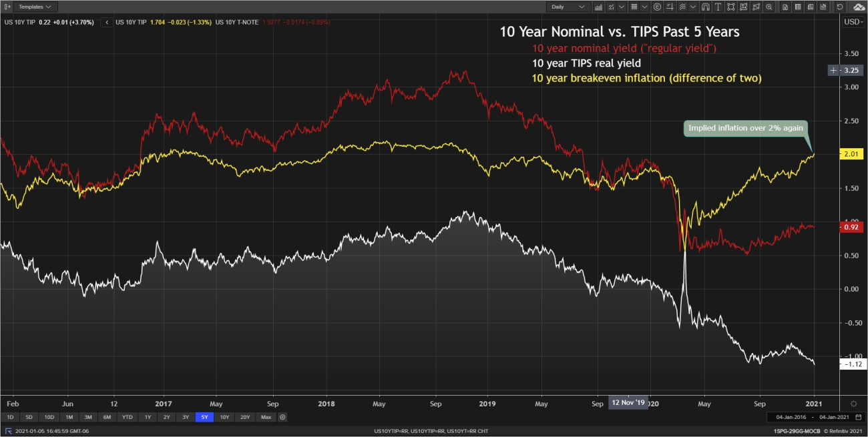The image size is (868, 437).
Task: Expand the Daily interval dropdown
Action: coord(568,7)
